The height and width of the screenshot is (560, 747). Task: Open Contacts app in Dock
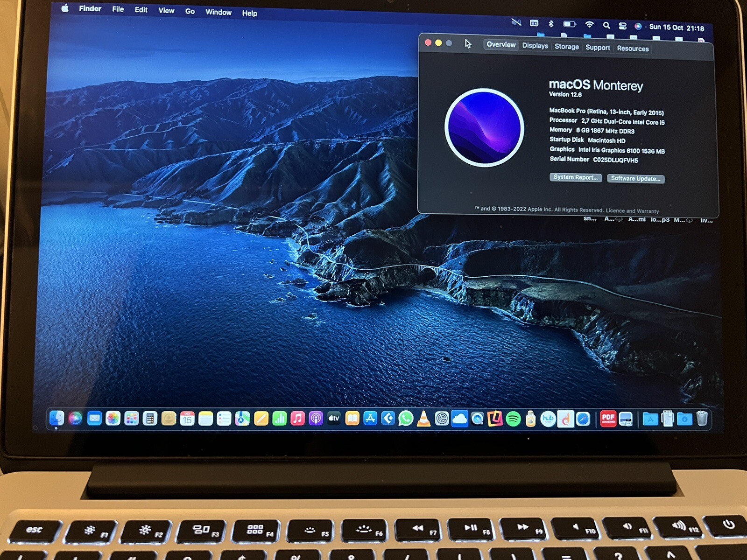click(169, 419)
